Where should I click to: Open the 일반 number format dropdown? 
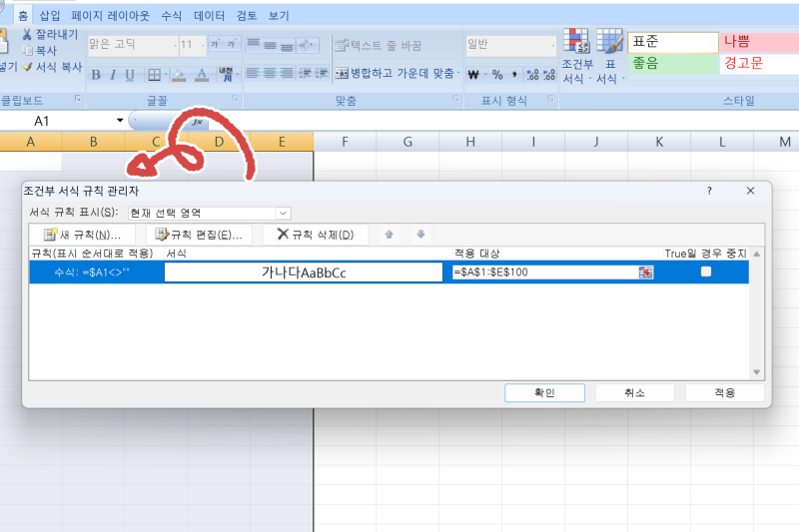(553, 45)
